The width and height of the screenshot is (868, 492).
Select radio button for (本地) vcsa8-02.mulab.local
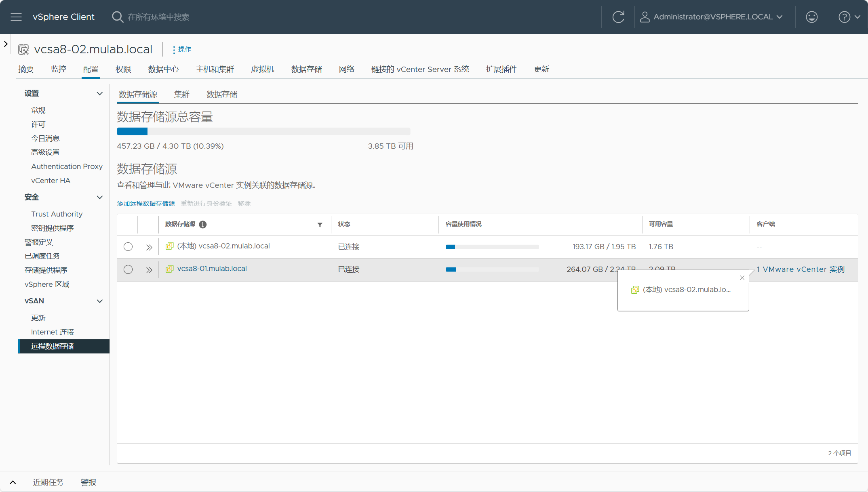coord(128,246)
